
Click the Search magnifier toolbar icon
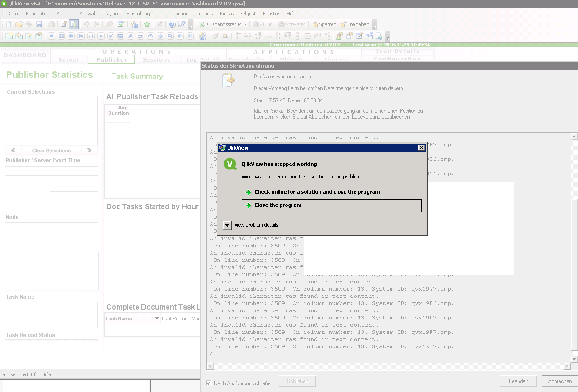[x=109, y=24]
